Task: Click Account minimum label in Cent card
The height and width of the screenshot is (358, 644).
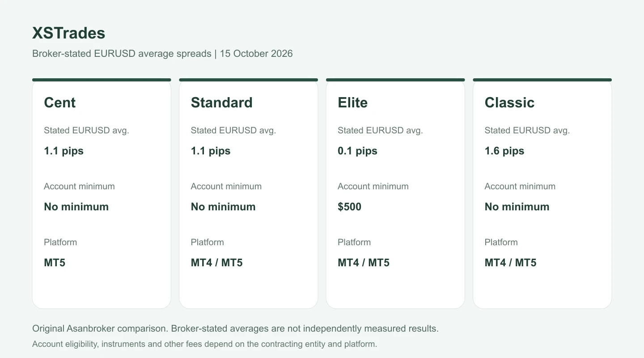Action: click(x=79, y=187)
